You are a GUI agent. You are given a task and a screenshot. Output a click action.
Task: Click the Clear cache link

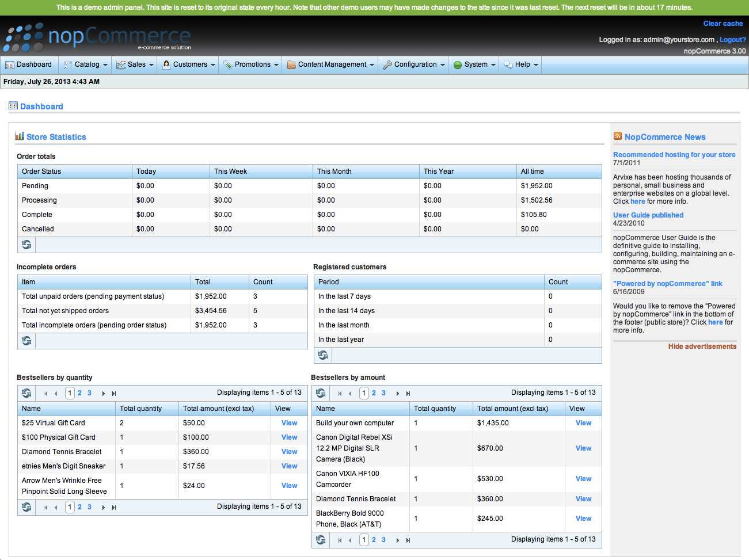coord(723,24)
